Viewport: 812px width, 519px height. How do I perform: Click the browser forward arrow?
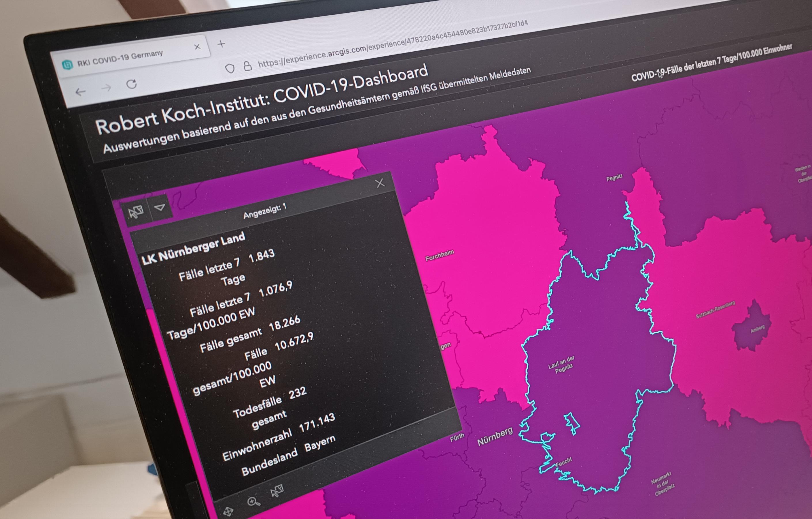tap(106, 88)
